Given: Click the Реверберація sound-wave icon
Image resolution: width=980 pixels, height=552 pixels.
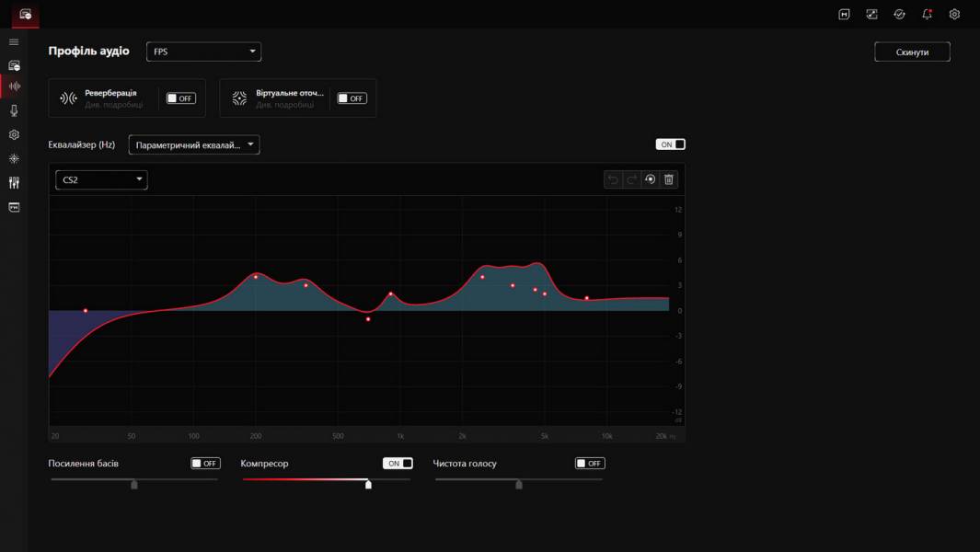Looking at the screenshot, I should 68,98.
